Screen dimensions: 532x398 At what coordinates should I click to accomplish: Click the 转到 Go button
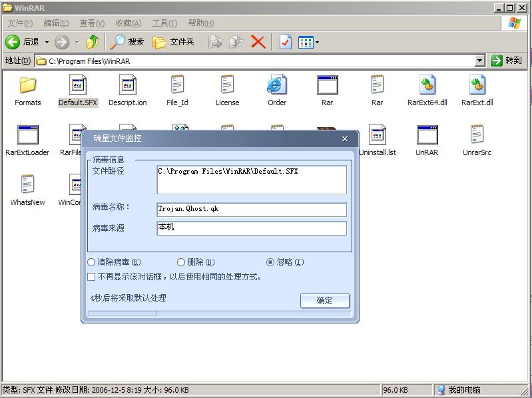[506, 61]
